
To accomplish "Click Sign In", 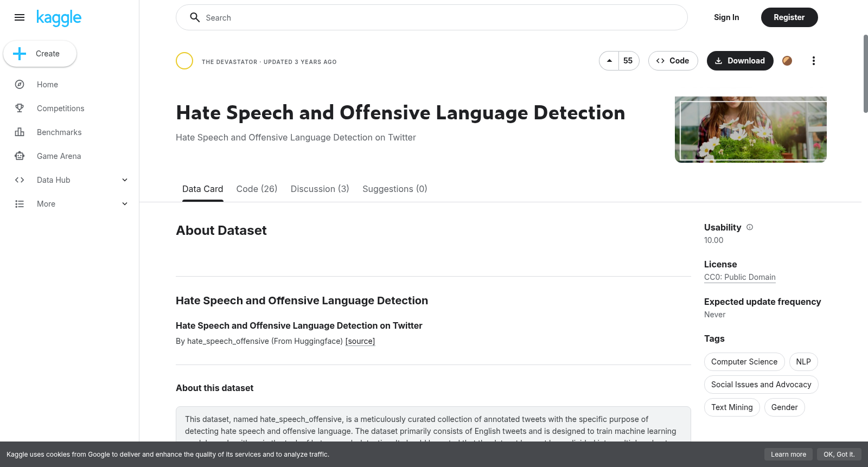I will click(x=726, y=17).
